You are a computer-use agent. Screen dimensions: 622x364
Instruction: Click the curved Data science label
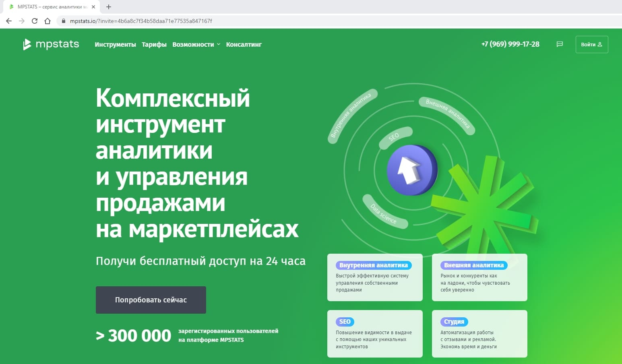384,212
